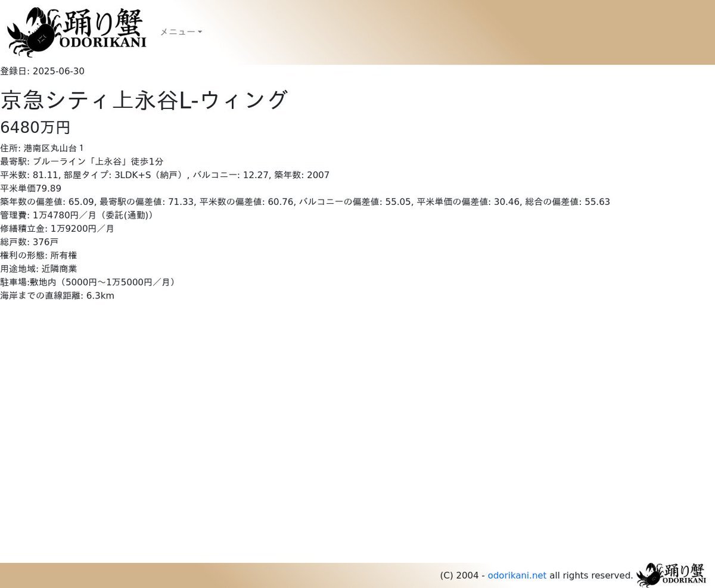Click the deviation values line 築年数の偏差値: 65.09
Viewport: 715px width, 588px height.
[x=305, y=202]
